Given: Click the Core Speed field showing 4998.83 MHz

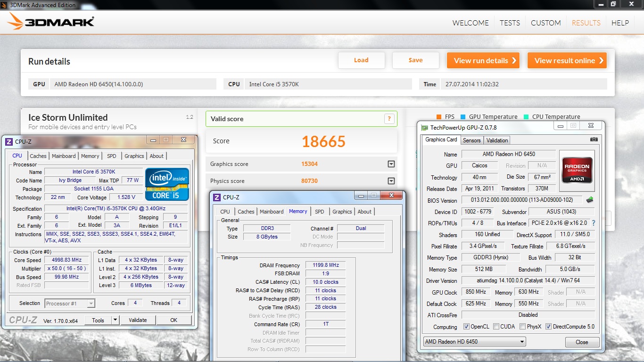Looking at the screenshot, I should tap(67, 260).
